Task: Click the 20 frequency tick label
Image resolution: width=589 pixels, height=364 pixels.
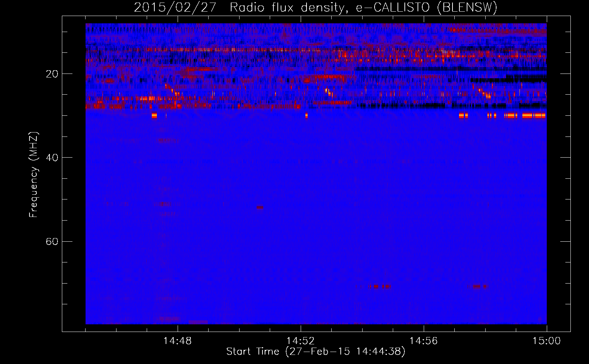Action: click(52, 74)
